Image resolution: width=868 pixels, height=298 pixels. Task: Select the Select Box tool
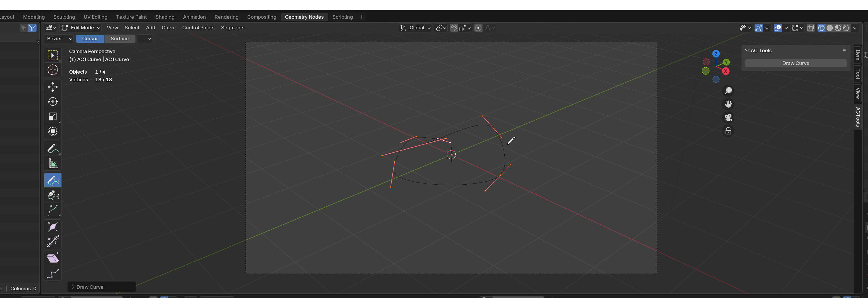[53, 55]
